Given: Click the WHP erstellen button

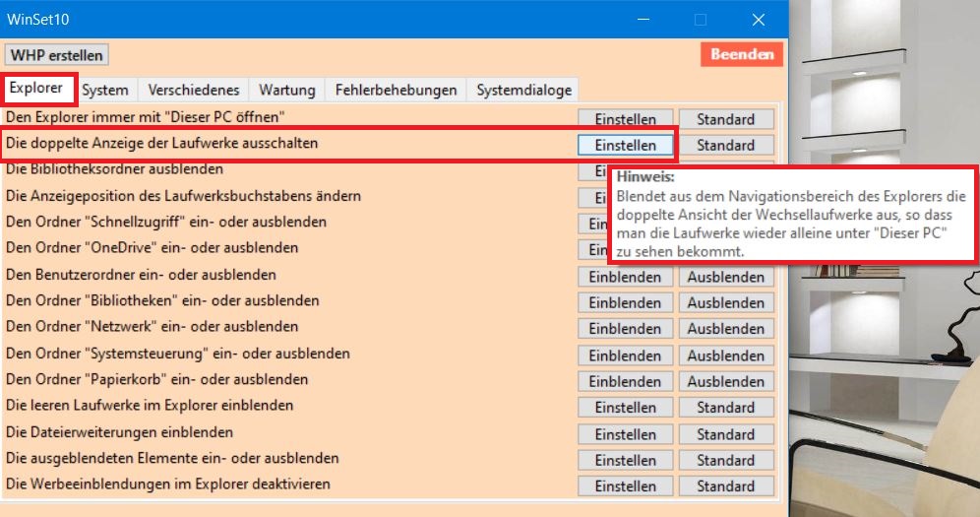Looking at the screenshot, I should [x=56, y=55].
